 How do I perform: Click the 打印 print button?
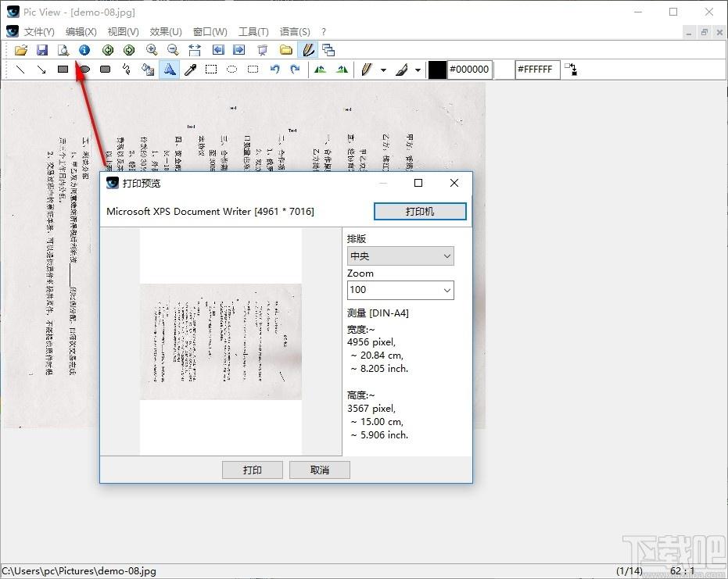tap(252, 470)
